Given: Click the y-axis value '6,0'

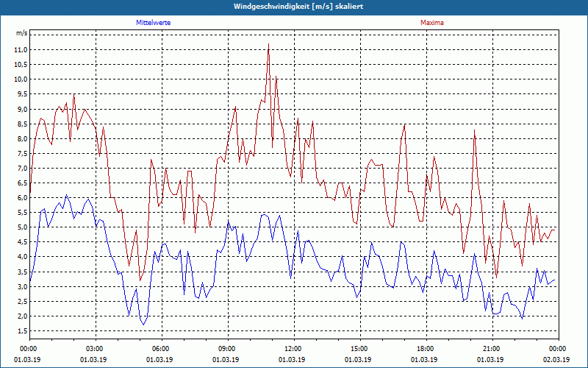Looking at the screenshot, I should [22, 197].
